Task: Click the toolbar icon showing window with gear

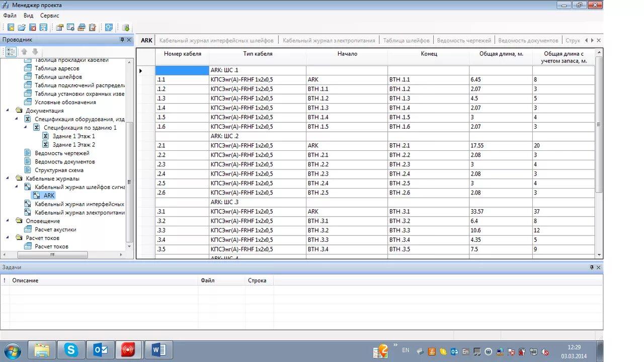Action: (x=70, y=28)
